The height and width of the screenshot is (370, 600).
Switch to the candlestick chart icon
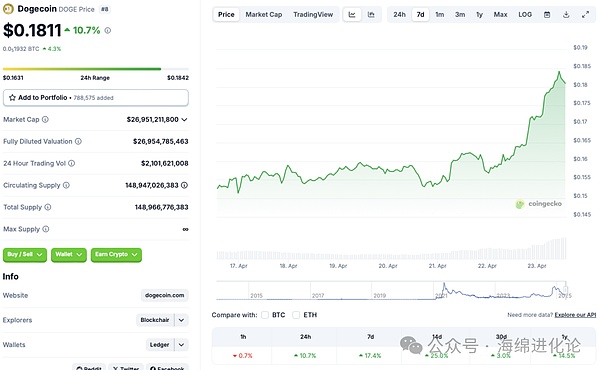[371, 15]
